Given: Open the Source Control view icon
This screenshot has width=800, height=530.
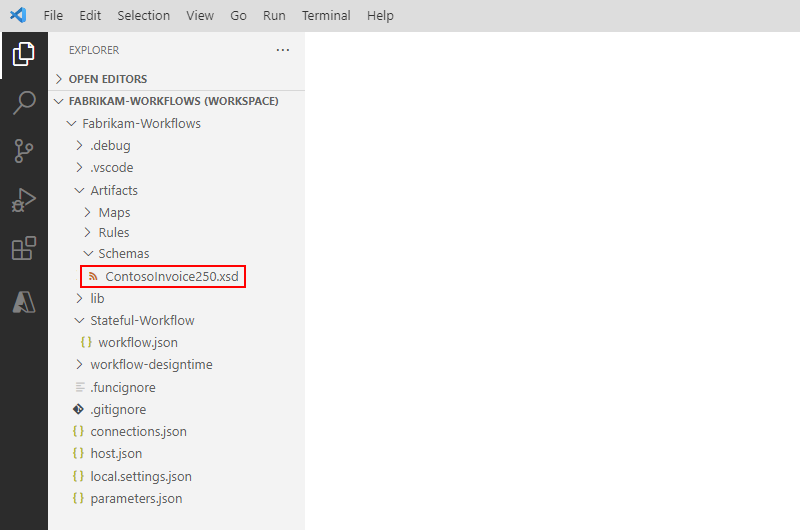Looking at the screenshot, I should click(23, 151).
